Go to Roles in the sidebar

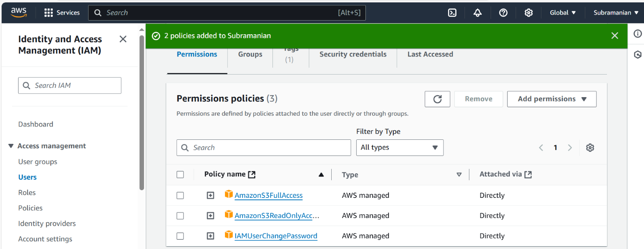click(x=27, y=193)
